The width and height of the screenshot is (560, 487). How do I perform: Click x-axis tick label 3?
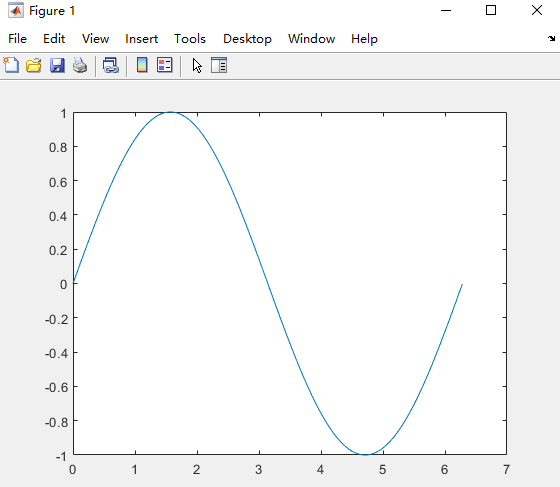click(259, 470)
